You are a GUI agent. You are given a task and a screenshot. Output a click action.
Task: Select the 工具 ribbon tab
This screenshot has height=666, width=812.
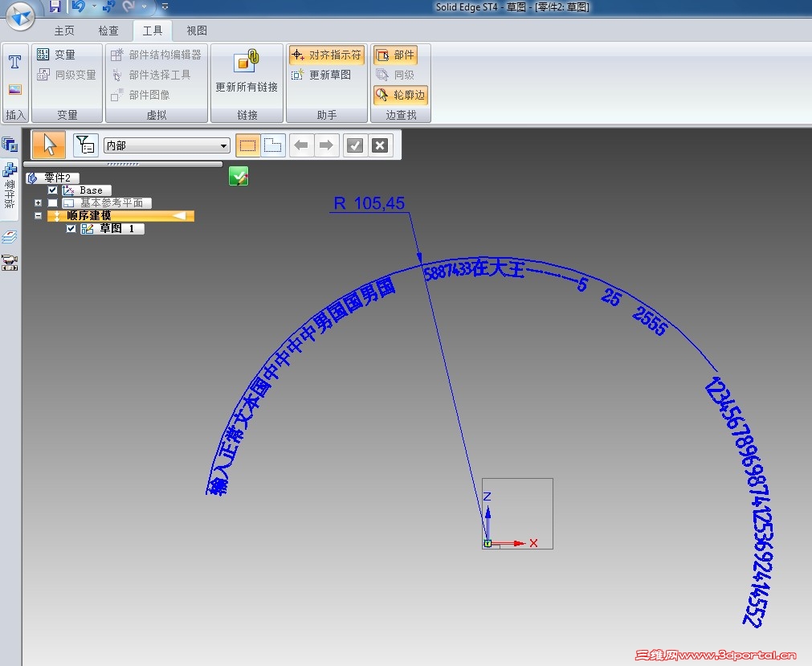[x=153, y=31]
